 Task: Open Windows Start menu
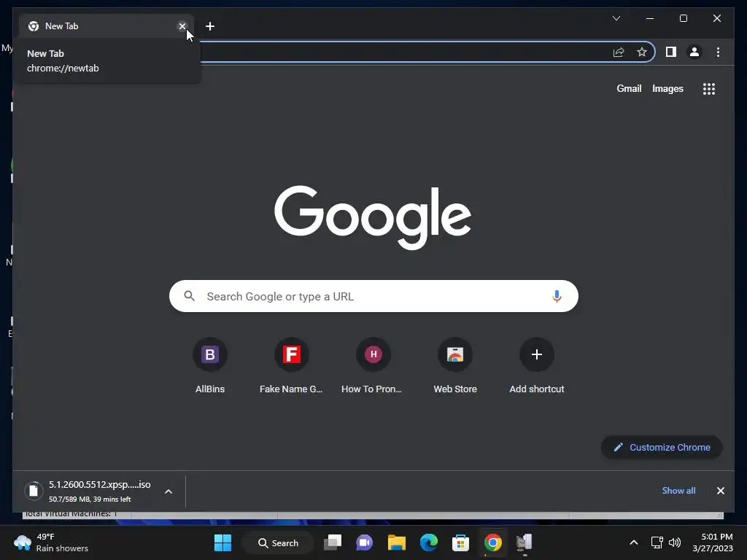coord(222,542)
